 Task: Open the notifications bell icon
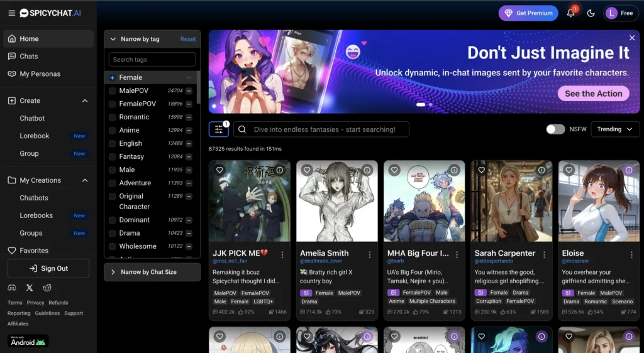[570, 13]
